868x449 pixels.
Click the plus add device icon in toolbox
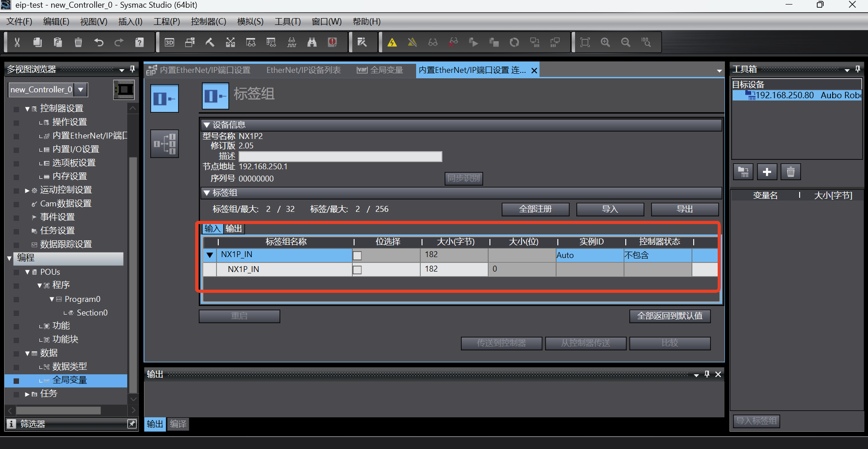[767, 172]
